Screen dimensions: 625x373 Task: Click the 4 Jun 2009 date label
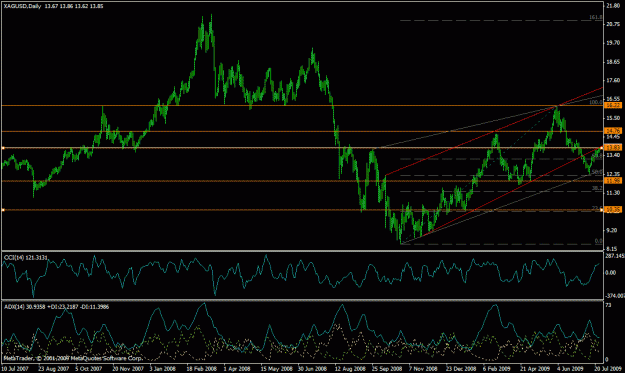[570, 369]
